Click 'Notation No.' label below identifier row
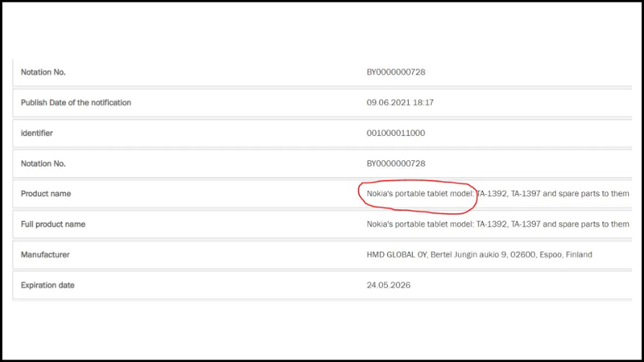 coord(43,163)
